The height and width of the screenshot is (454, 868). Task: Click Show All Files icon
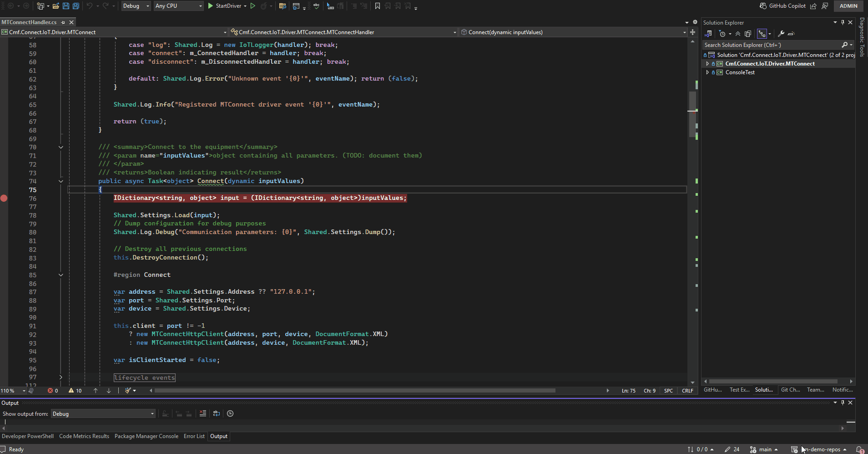pyautogui.click(x=747, y=34)
